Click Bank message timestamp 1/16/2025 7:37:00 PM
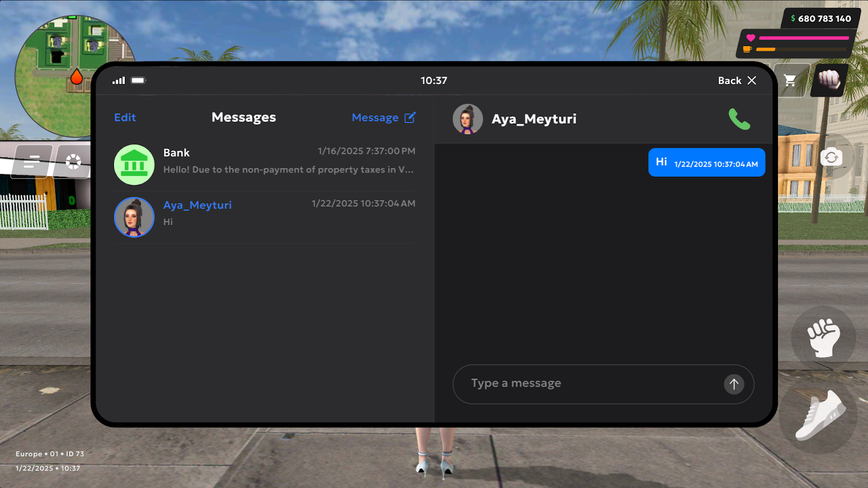 [366, 151]
